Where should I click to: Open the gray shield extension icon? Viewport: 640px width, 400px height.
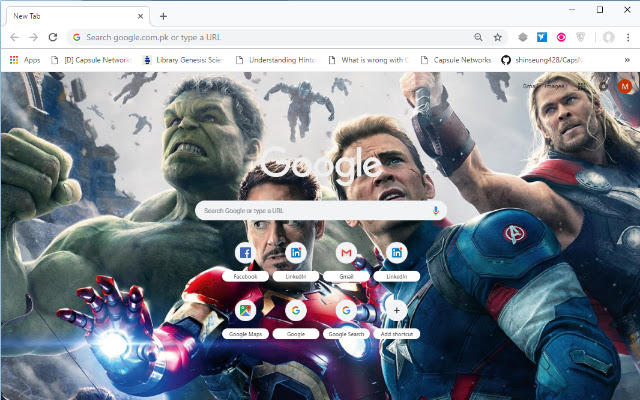(580, 38)
